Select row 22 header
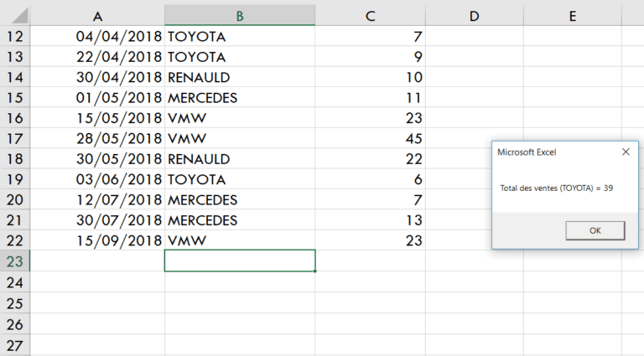Viewport: 644px width, 356px height. coord(15,240)
